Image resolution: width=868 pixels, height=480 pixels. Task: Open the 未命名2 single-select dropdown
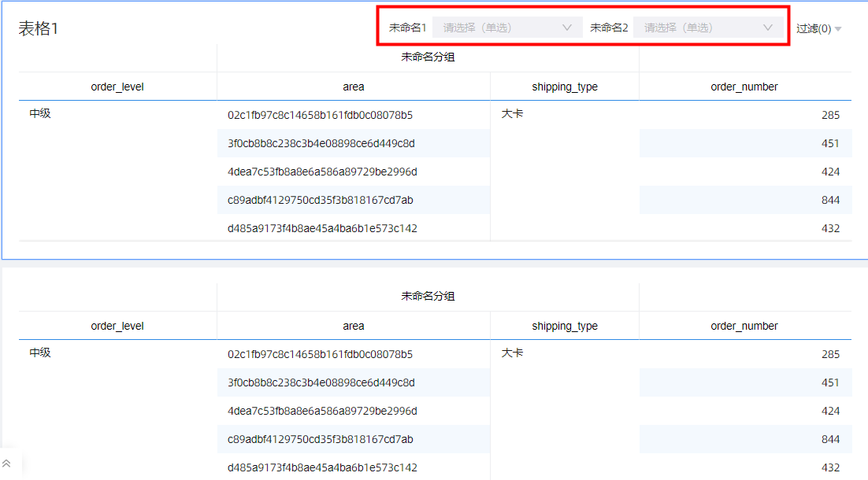pos(708,28)
